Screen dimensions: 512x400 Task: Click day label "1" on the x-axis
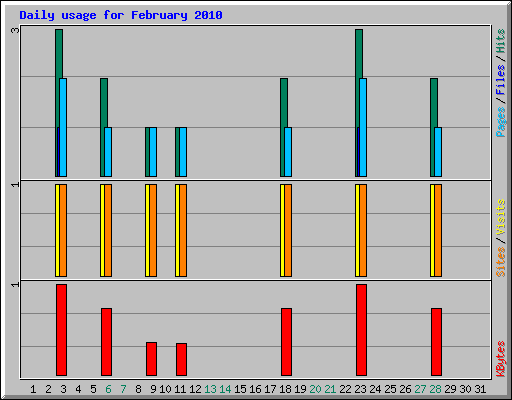pos(33,389)
